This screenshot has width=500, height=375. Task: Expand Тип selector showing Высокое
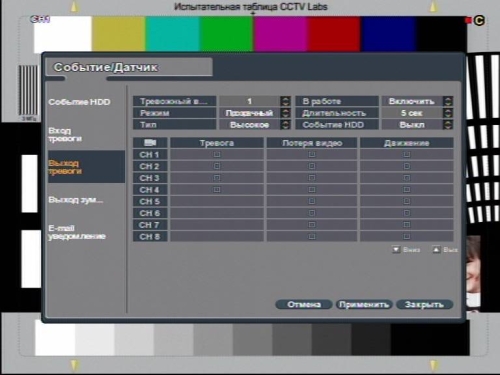255,125
